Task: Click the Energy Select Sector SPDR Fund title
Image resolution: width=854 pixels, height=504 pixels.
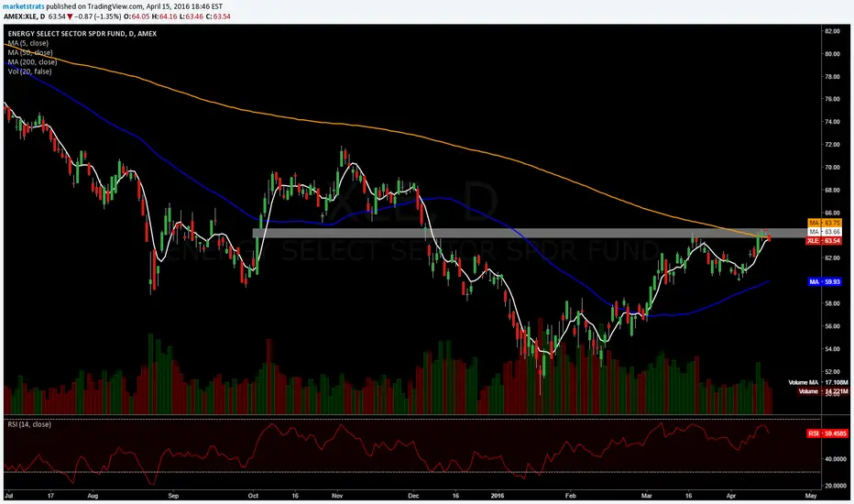Action: pos(82,34)
